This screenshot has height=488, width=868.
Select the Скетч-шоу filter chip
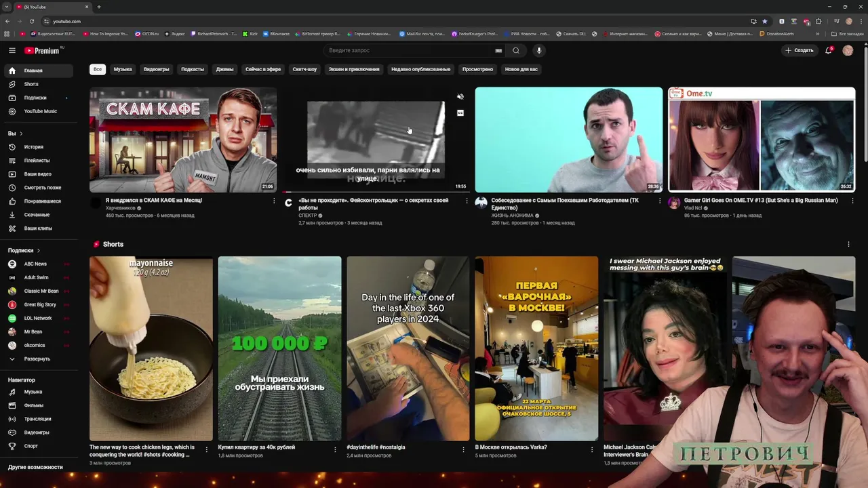(304, 69)
